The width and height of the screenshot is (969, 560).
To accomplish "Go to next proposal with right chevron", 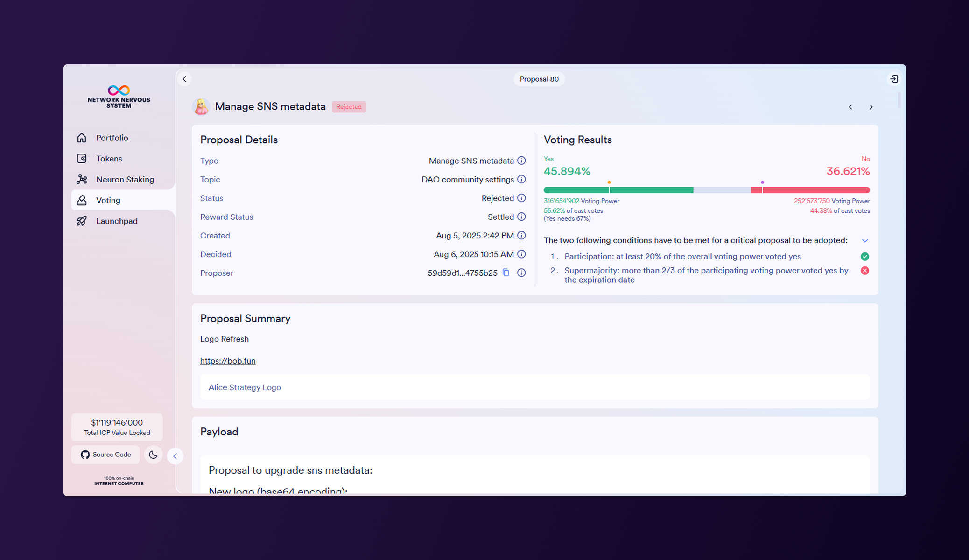I will point(871,107).
